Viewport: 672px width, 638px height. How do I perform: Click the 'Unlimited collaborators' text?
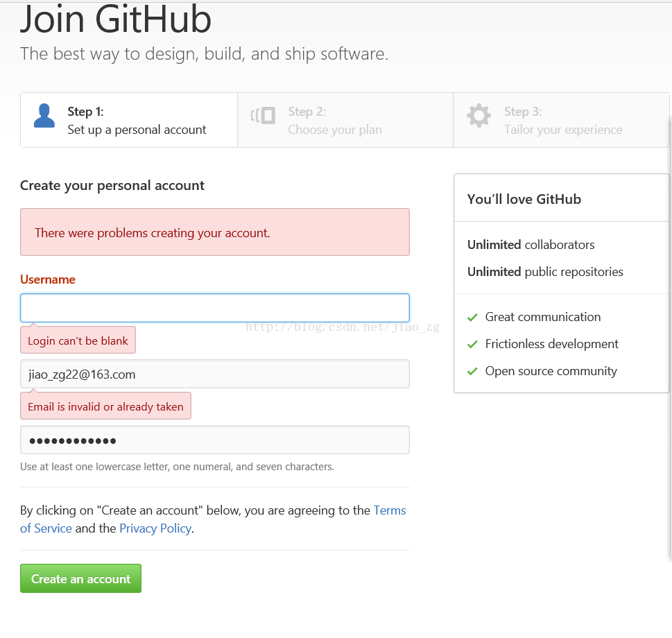[531, 245]
